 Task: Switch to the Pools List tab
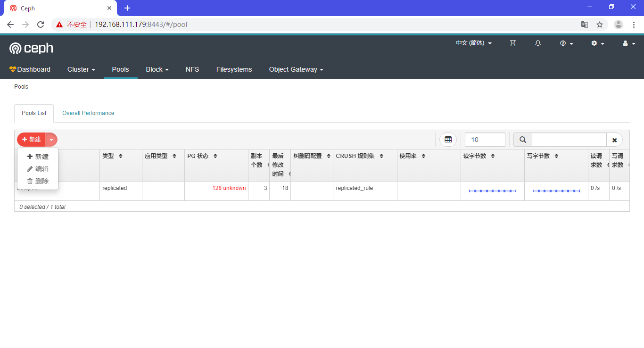(34, 113)
